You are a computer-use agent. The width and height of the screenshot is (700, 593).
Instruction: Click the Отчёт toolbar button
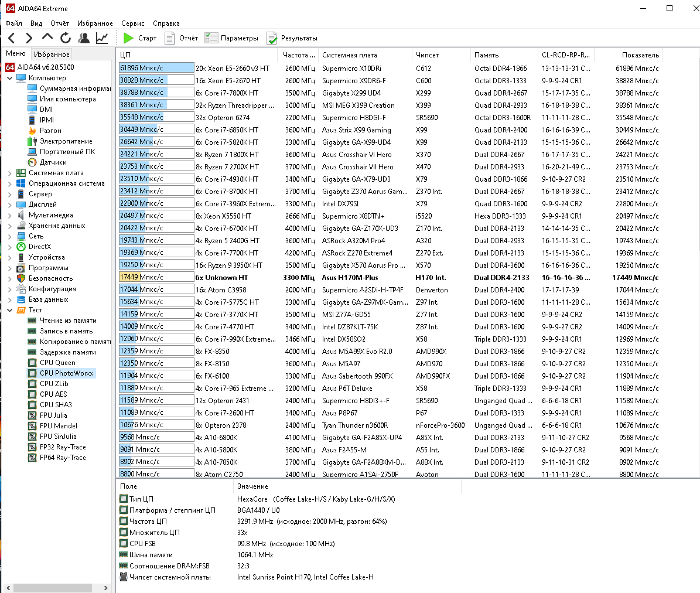[182, 38]
